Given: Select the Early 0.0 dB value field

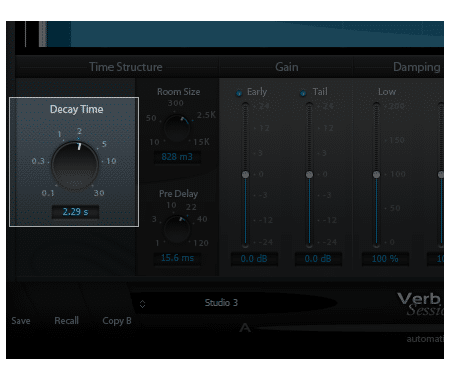Looking at the screenshot, I should (x=254, y=259).
